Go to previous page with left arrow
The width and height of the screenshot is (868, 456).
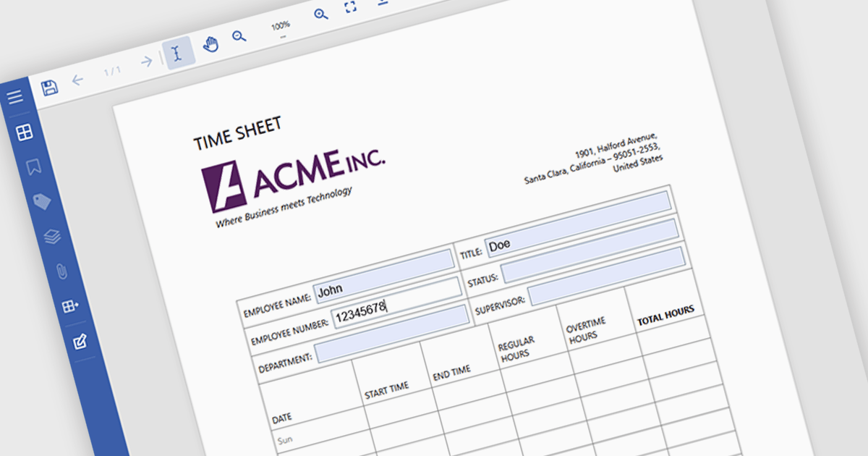coord(78,80)
